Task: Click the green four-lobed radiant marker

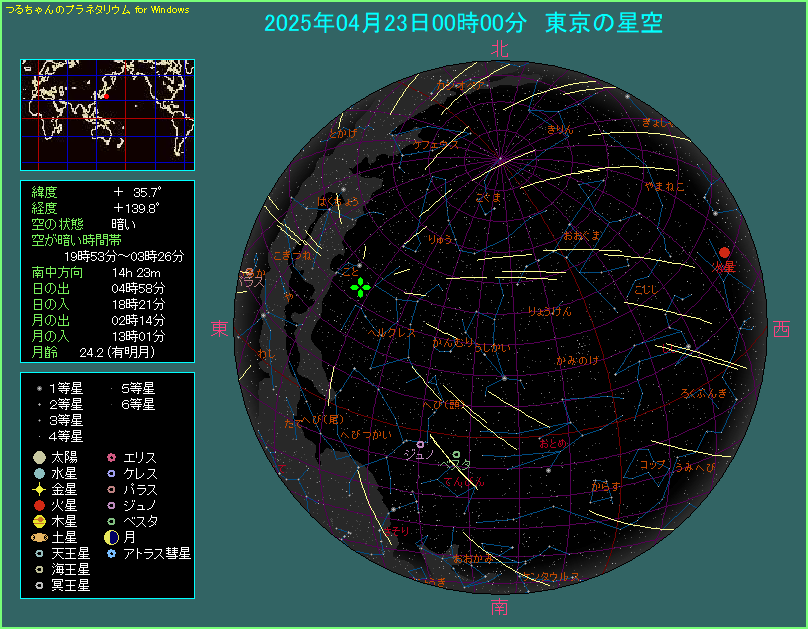Action: click(x=359, y=288)
